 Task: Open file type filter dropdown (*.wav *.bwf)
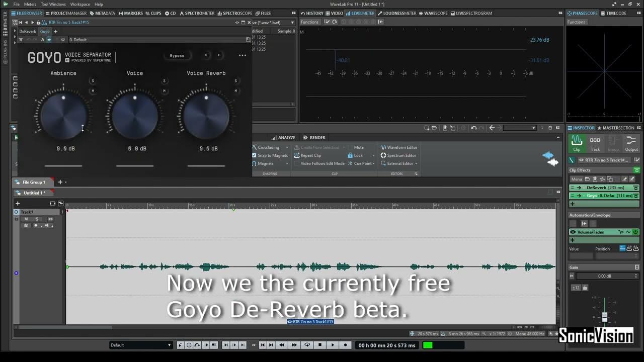click(x=274, y=22)
